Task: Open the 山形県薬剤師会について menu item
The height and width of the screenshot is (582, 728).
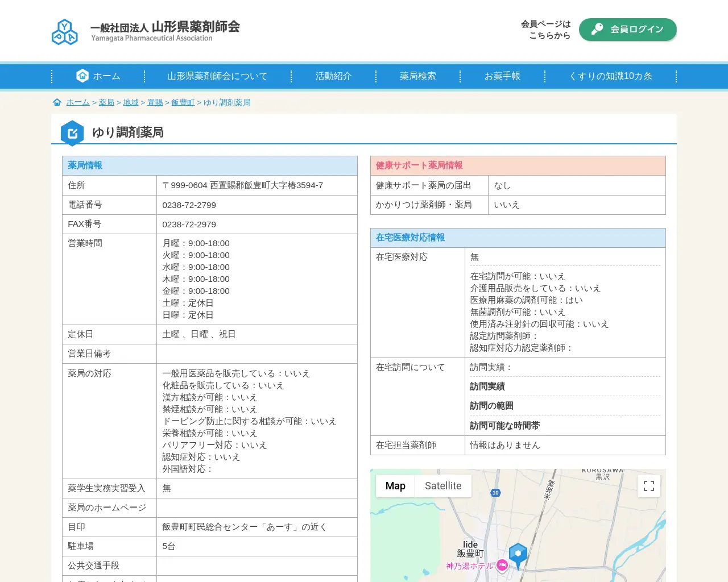Action: 217,76
